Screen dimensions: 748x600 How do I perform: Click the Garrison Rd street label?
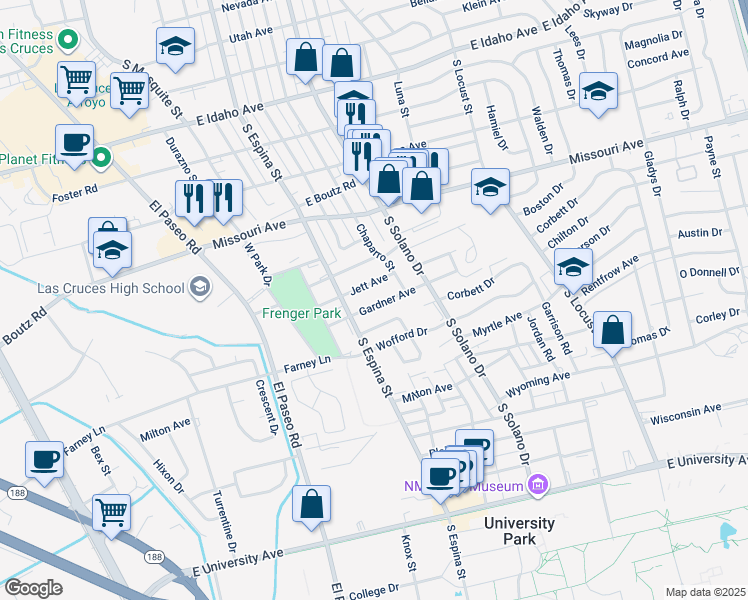coord(556,328)
